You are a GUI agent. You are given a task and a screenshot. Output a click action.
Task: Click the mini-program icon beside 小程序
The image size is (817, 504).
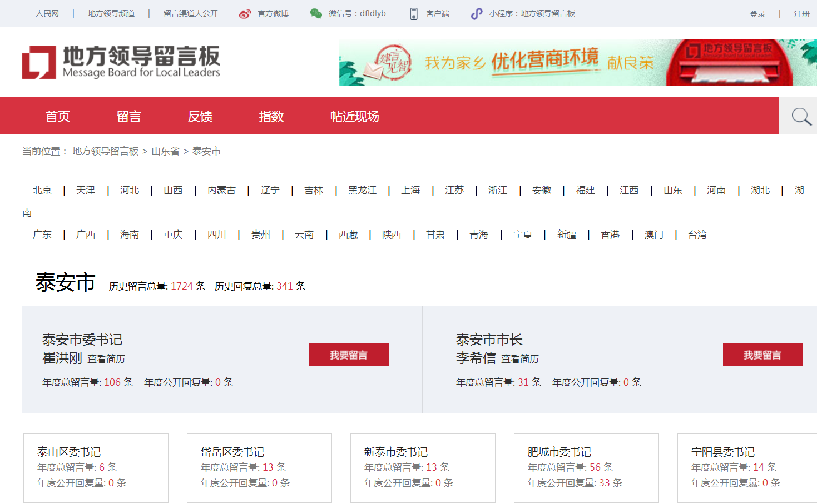tap(477, 14)
